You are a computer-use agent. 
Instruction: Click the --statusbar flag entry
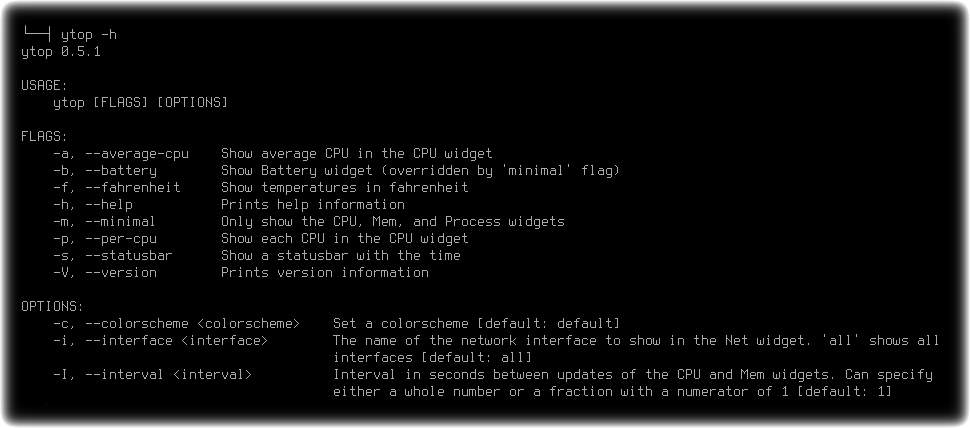[x=113, y=255]
